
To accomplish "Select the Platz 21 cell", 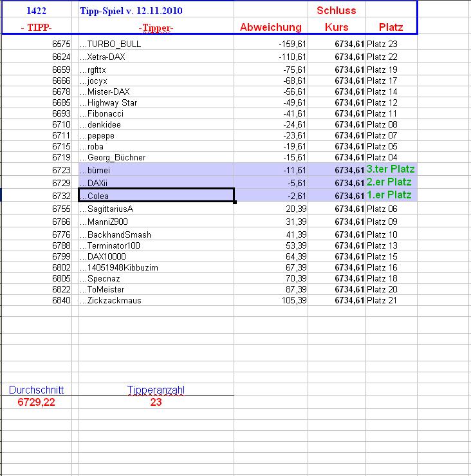I will [x=392, y=300].
